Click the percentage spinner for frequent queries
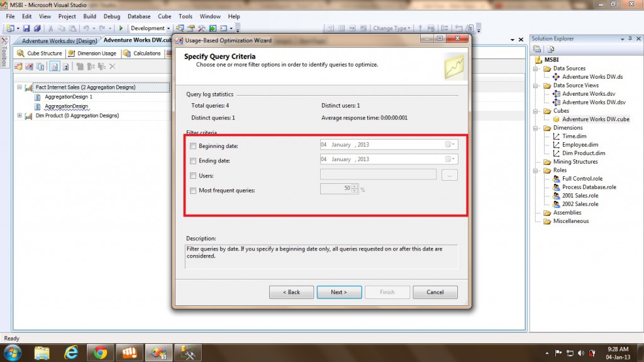 tap(355, 188)
